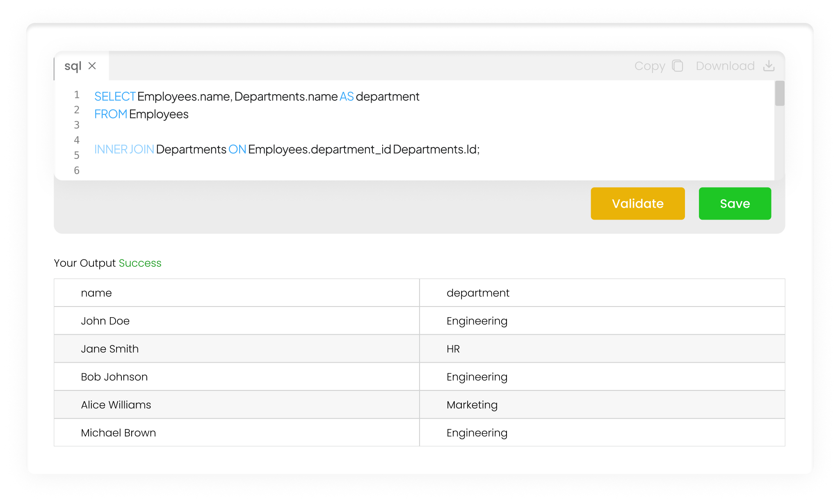
Task: Click Departments.name in the SELECT line
Action: [x=286, y=96]
